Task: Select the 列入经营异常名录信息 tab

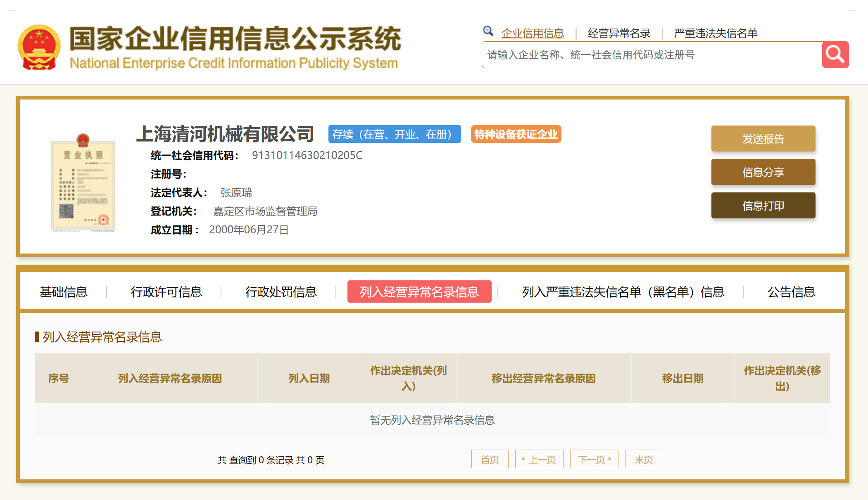Action: (419, 291)
